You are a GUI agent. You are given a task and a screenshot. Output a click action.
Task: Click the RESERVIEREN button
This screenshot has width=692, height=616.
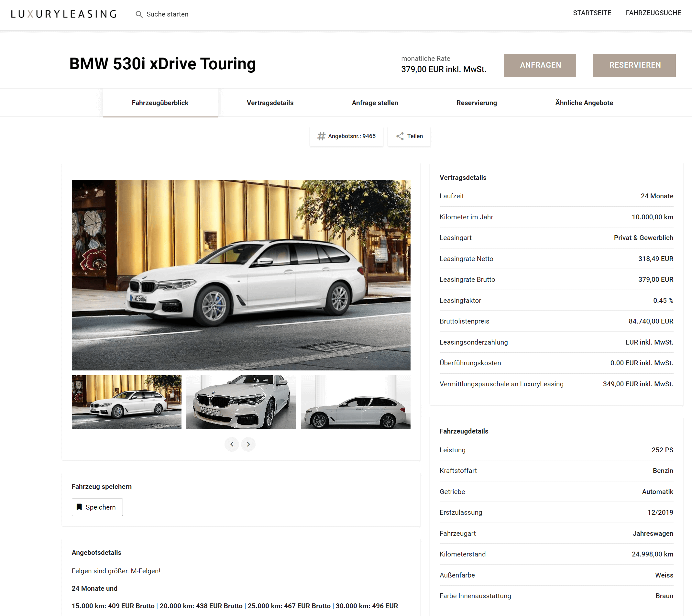[634, 65]
